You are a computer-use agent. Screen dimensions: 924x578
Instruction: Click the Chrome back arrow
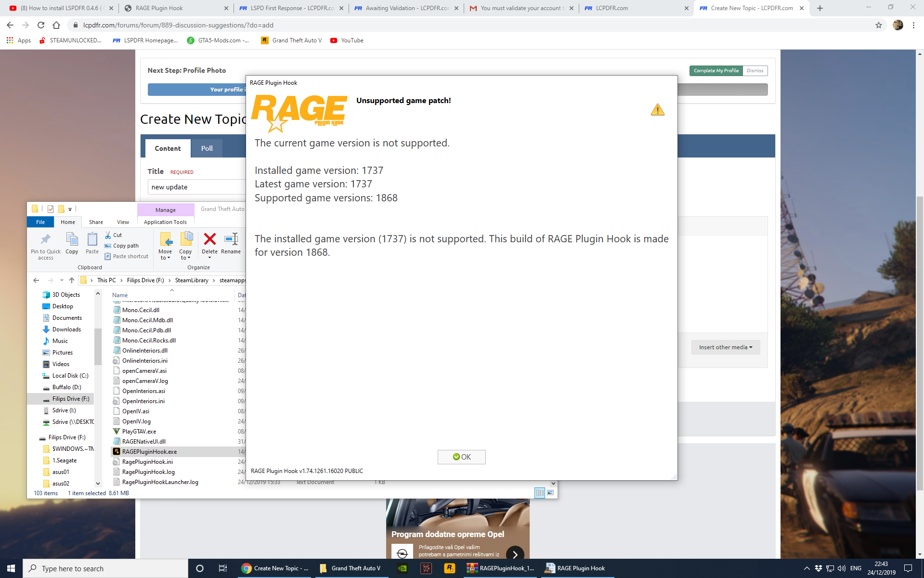click(x=10, y=25)
